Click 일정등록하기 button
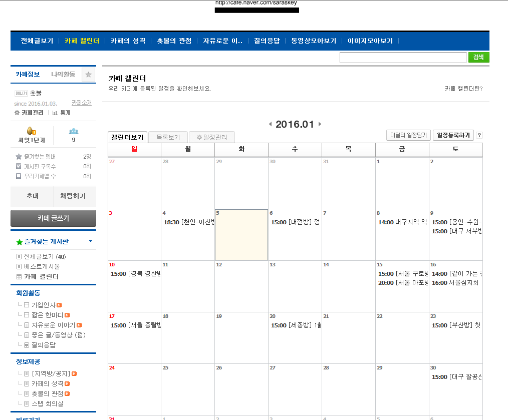508x420 pixels. pyautogui.click(x=453, y=135)
